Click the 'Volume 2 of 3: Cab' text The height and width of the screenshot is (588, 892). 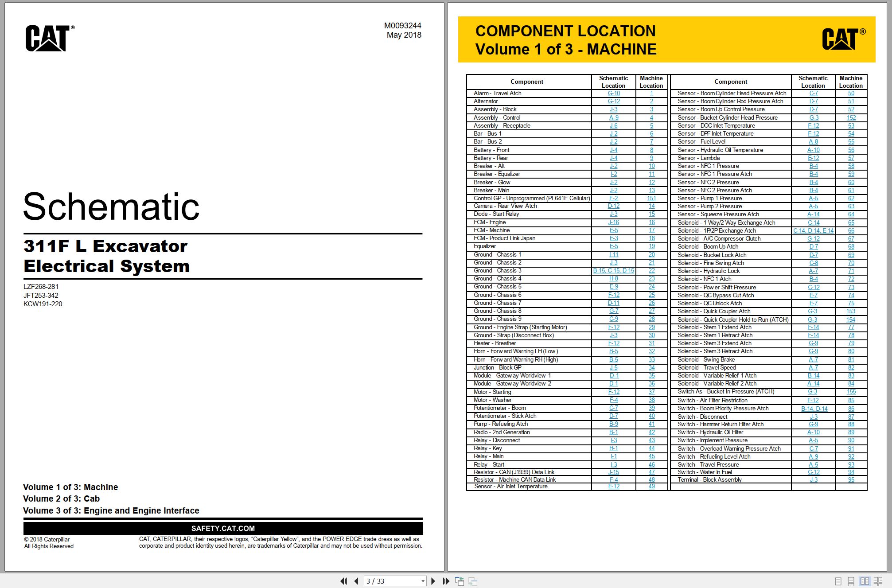[x=61, y=499]
